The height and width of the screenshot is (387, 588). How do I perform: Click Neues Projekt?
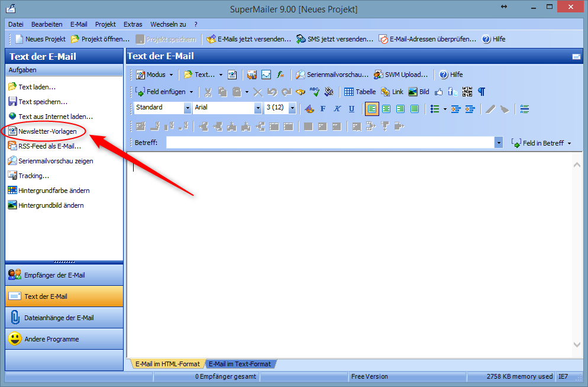point(40,39)
